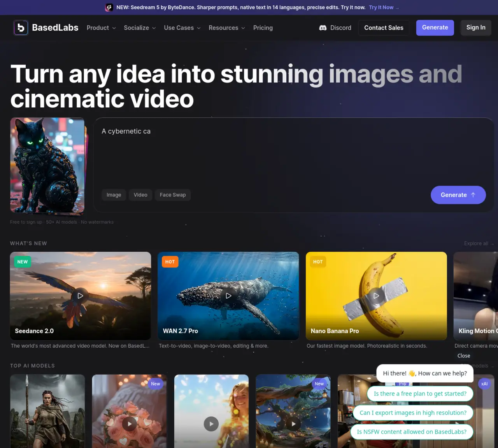Click "Hi there! How can we help?" bubble
The height and width of the screenshot is (448, 498).
(x=425, y=373)
